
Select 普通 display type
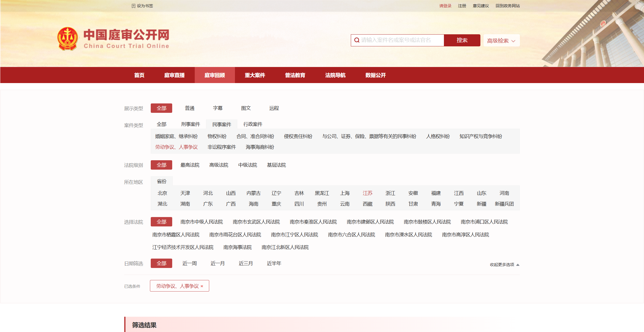pos(190,108)
